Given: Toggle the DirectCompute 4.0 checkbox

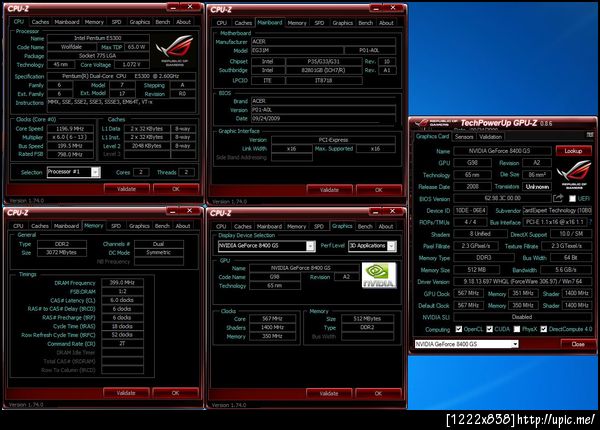Looking at the screenshot, I should (x=544, y=329).
